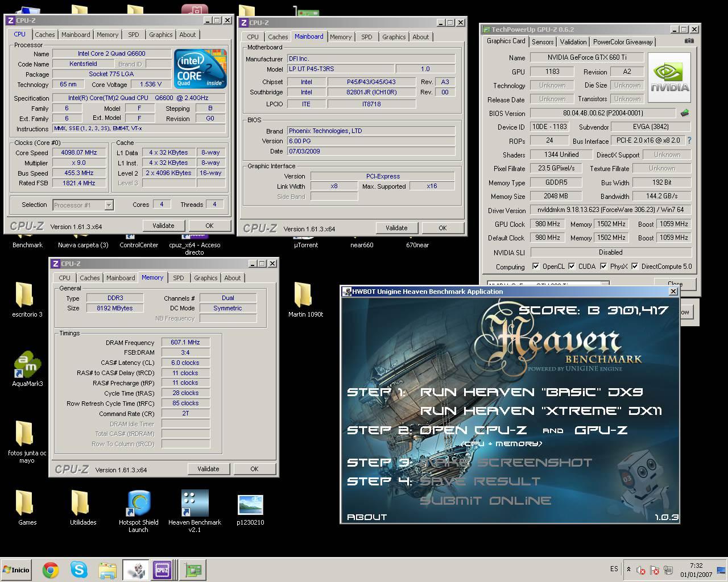Click the Intel Core 2 Quad logo in CPU-Z
The image size is (728, 582).
[x=201, y=68]
